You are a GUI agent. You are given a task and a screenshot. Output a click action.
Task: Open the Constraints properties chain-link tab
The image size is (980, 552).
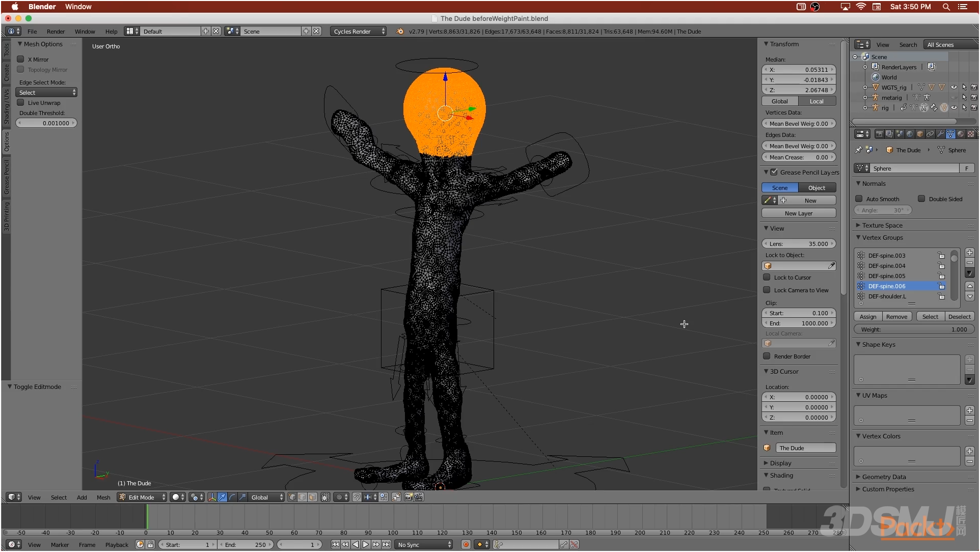point(930,134)
